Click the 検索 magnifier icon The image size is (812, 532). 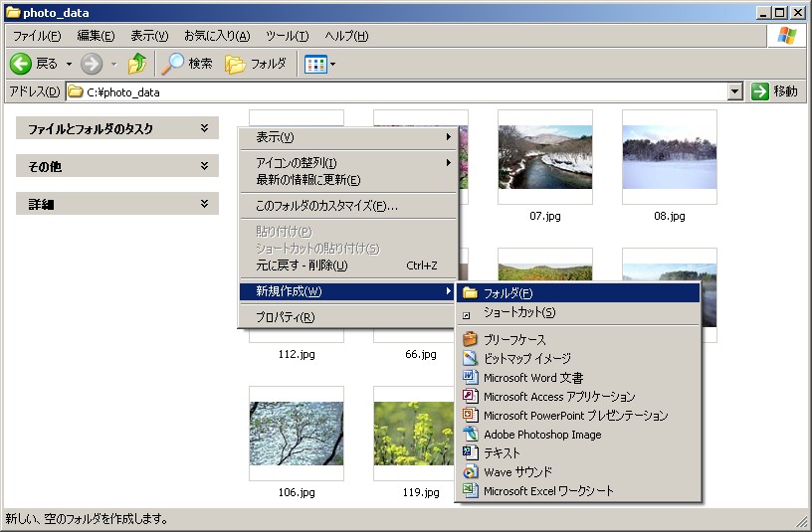coord(173,64)
